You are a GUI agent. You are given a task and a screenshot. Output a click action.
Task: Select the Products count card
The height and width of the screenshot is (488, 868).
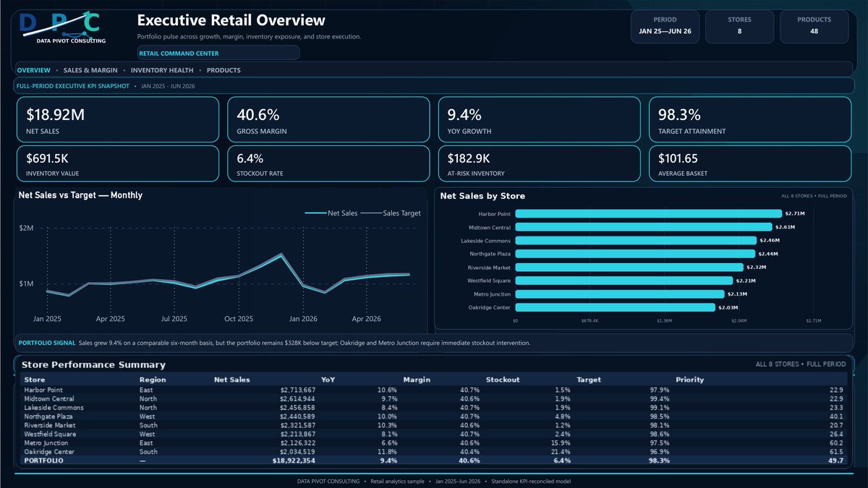(814, 26)
